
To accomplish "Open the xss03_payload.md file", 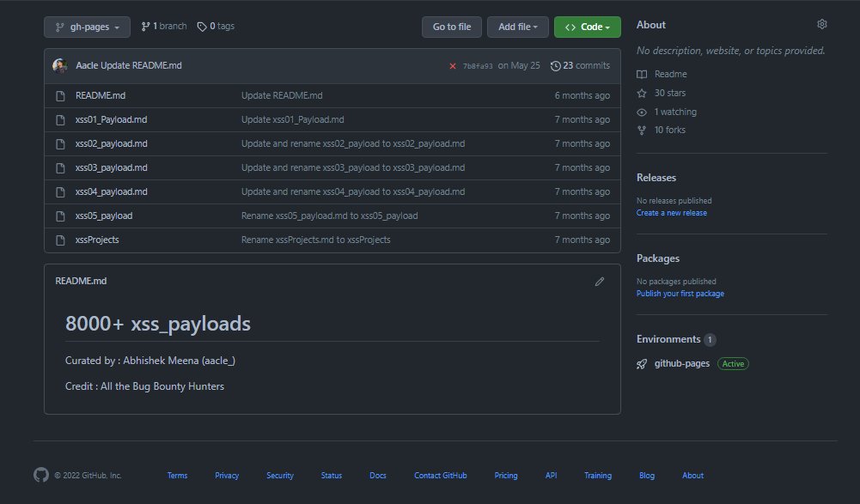I will (x=112, y=167).
